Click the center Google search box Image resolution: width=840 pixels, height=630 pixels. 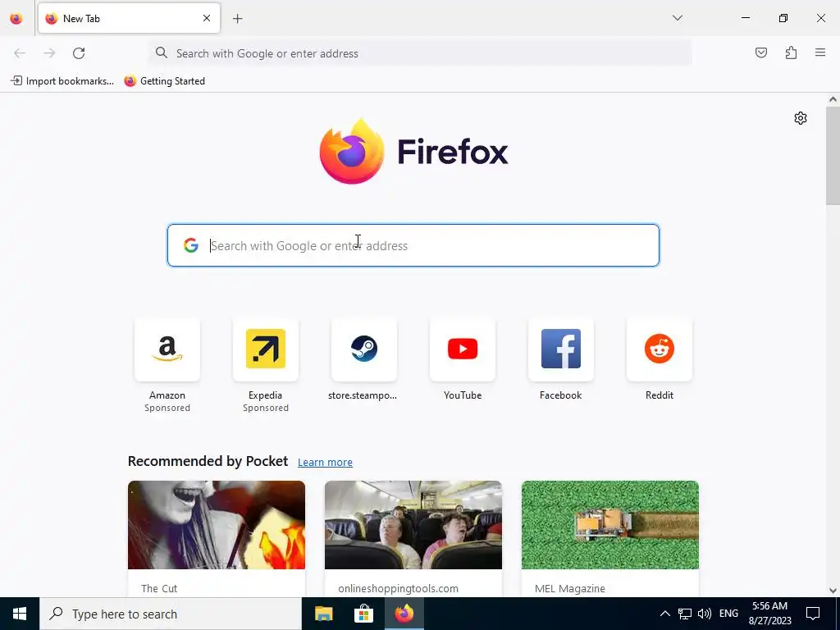[413, 245]
